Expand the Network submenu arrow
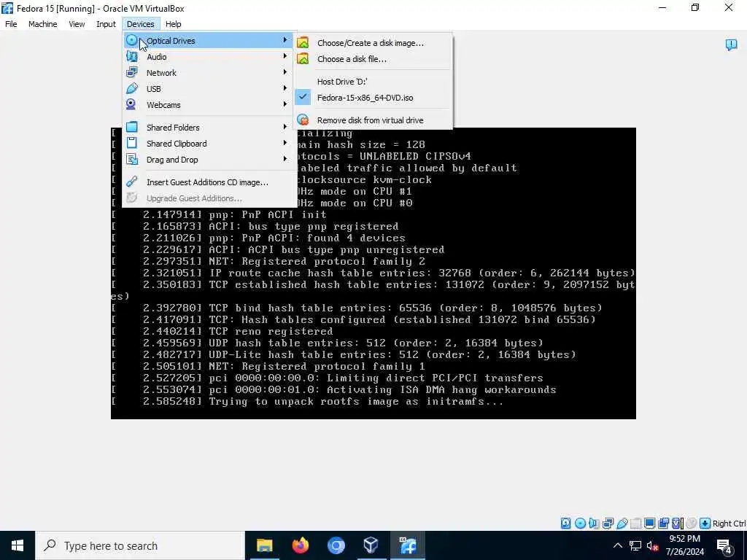747x560 pixels. coord(285,72)
